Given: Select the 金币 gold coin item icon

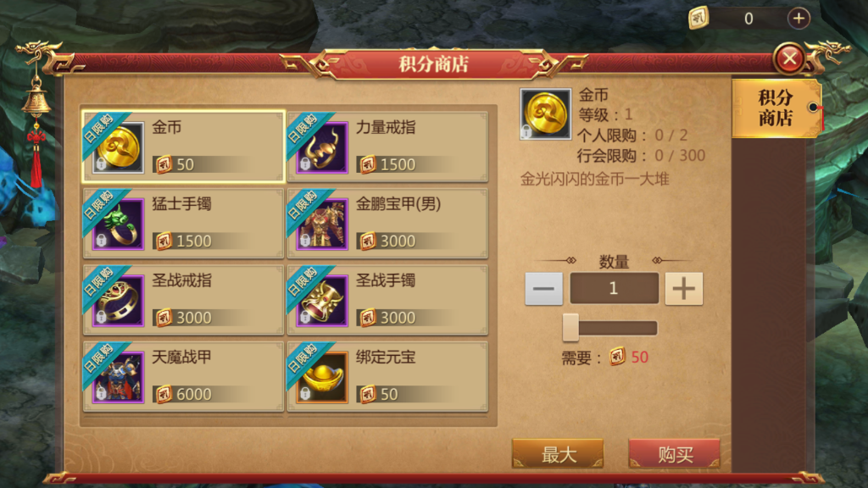Looking at the screenshot, I should pos(118,147).
